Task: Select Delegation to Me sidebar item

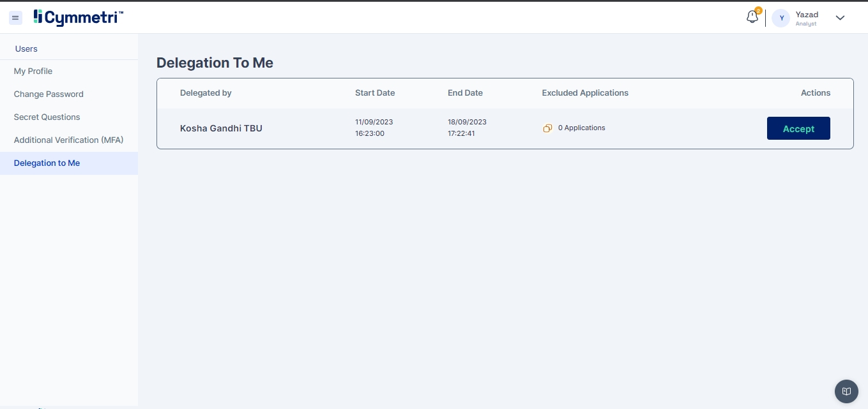Action: click(x=47, y=163)
